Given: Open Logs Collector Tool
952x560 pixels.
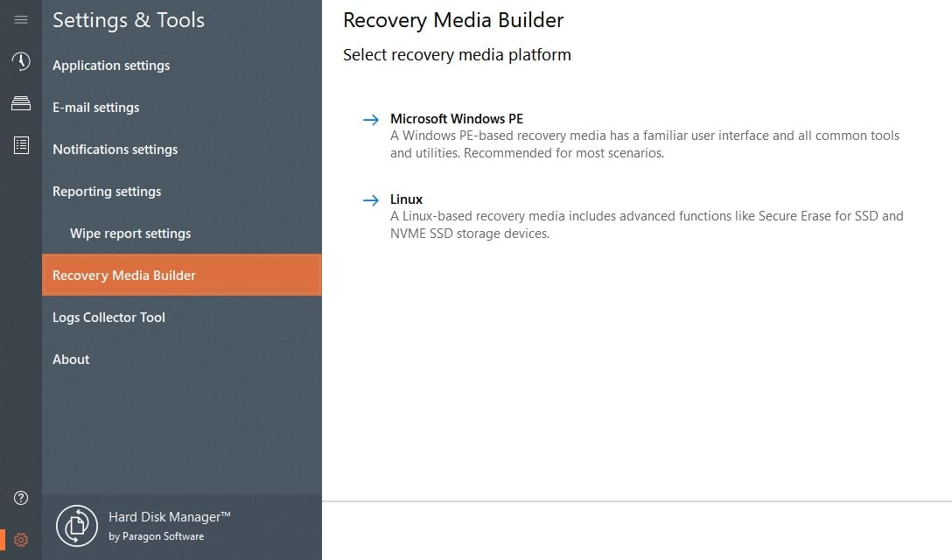Looking at the screenshot, I should [181, 317].
